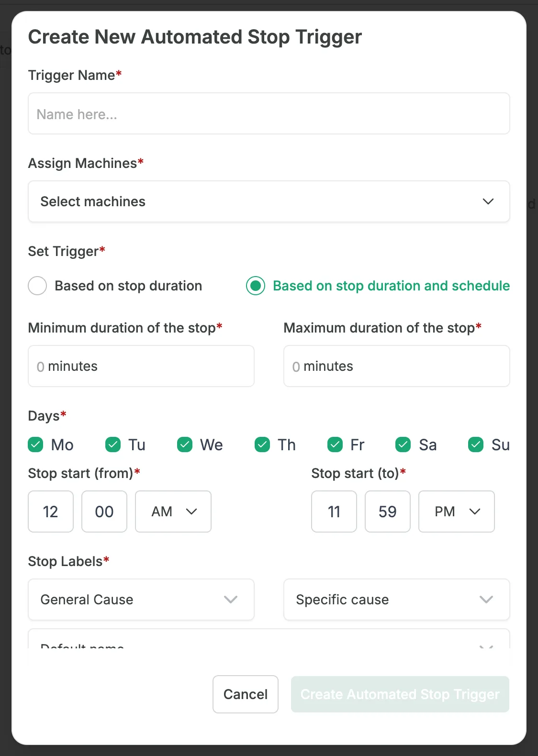Select Based on stop duration and schedule radio
Image resolution: width=538 pixels, height=756 pixels.
[256, 286]
